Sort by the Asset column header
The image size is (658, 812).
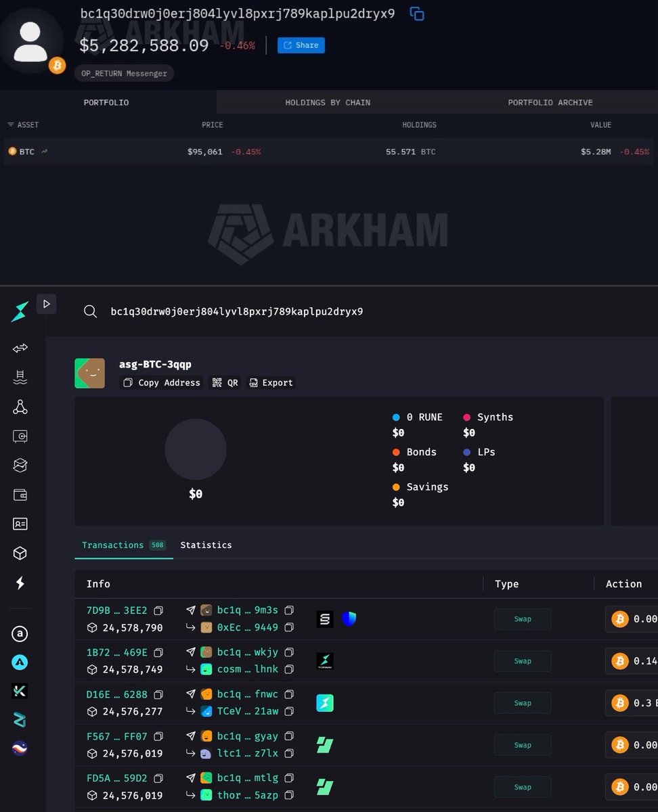(x=23, y=125)
